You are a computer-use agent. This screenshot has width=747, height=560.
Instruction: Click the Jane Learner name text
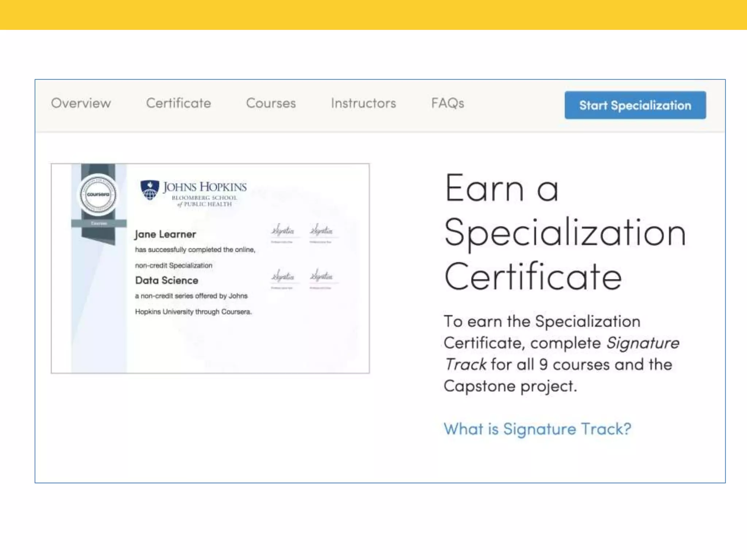pos(165,234)
